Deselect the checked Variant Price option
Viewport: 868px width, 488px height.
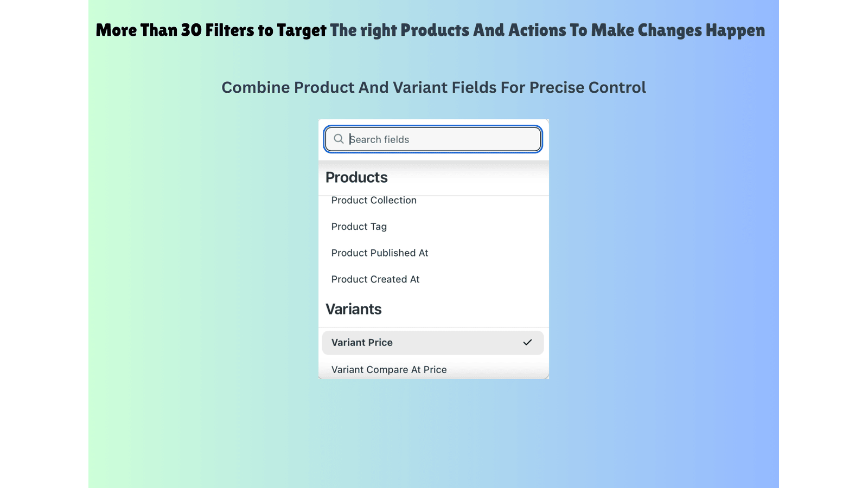(433, 343)
